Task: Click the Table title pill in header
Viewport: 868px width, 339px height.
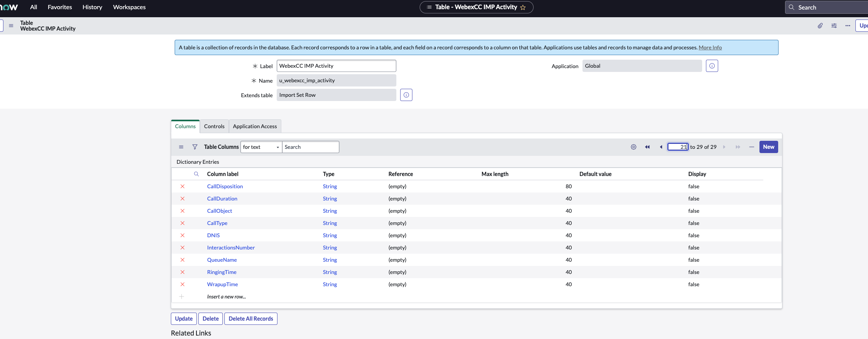Action: click(x=476, y=7)
